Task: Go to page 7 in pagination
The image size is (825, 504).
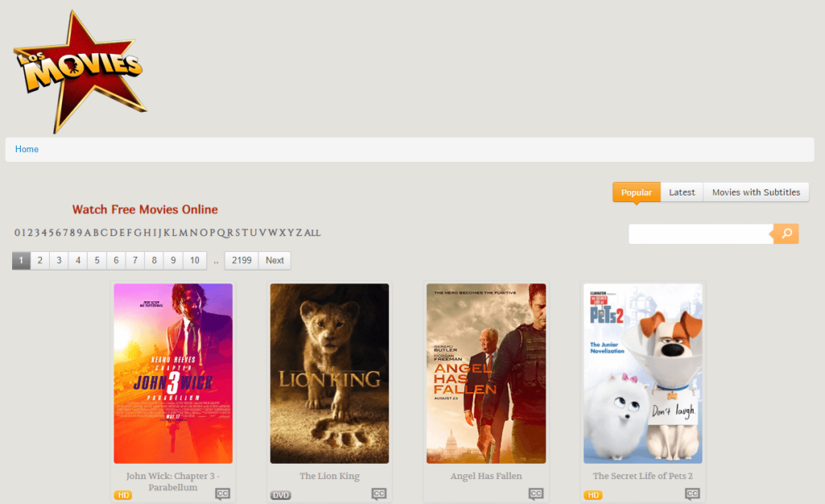Action: [x=135, y=260]
